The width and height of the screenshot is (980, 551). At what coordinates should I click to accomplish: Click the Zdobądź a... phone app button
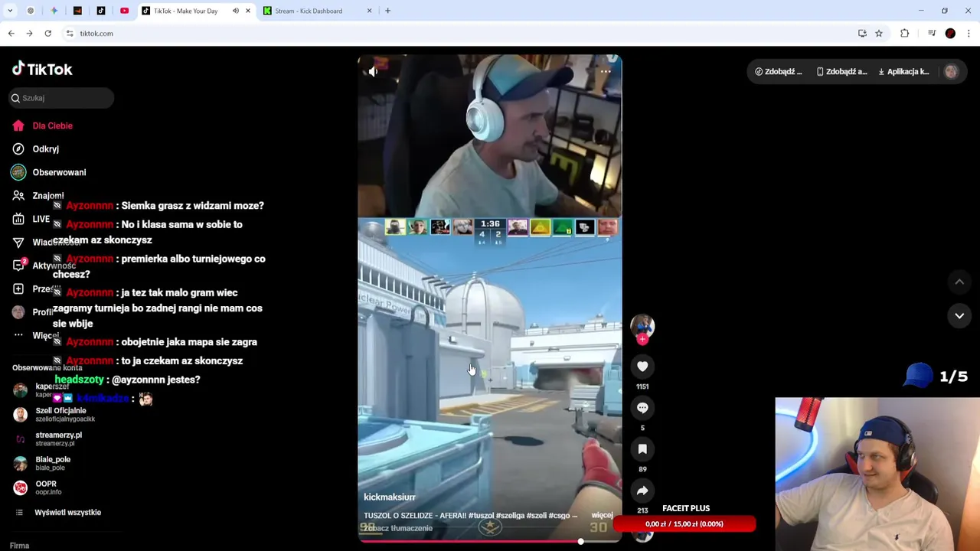click(841, 71)
